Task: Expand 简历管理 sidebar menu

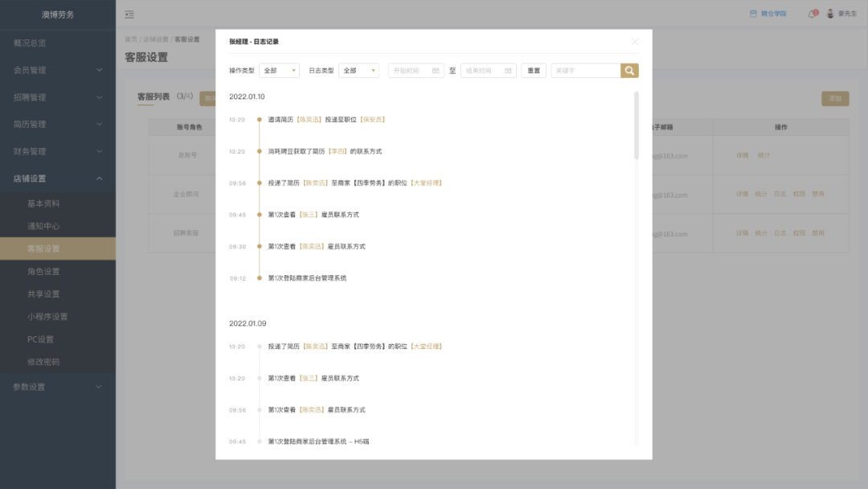Action: point(58,124)
